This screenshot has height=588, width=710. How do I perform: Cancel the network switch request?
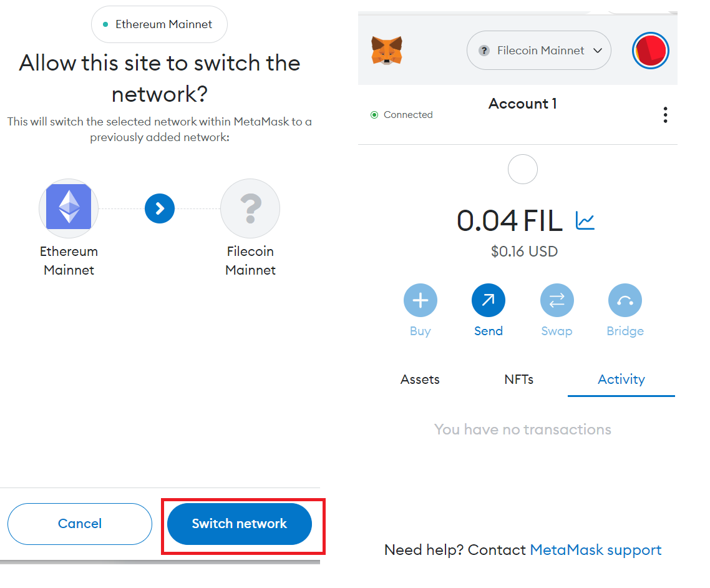click(80, 524)
